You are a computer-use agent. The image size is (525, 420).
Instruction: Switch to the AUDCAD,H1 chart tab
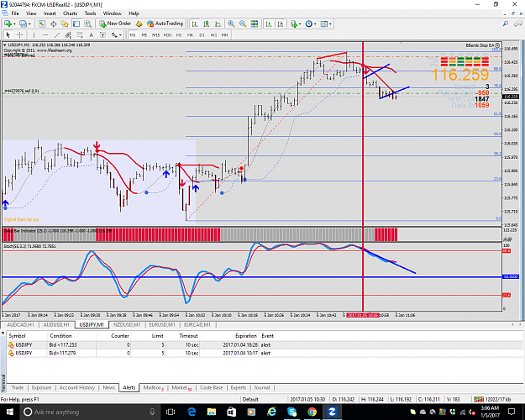(x=20, y=325)
